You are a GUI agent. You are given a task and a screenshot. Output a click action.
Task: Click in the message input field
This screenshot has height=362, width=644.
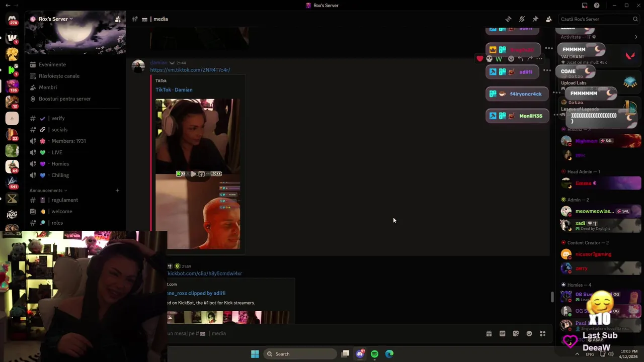(x=322, y=333)
